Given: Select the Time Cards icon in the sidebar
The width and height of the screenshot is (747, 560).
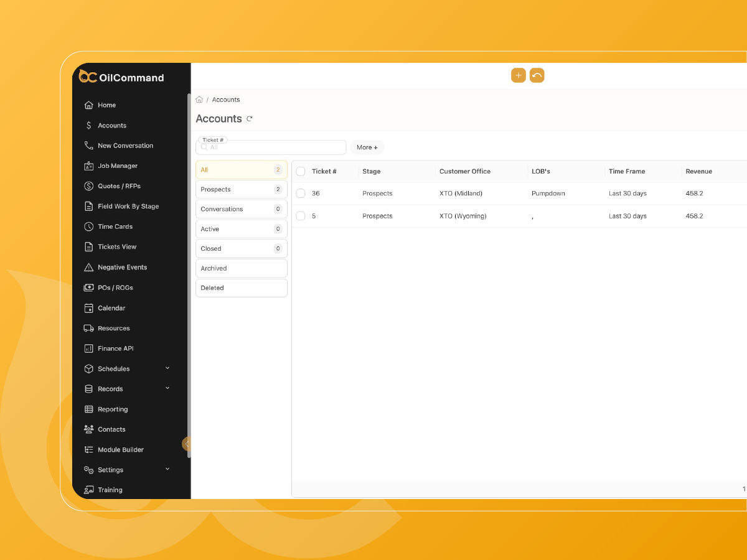Looking at the screenshot, I should pos(88,226).
